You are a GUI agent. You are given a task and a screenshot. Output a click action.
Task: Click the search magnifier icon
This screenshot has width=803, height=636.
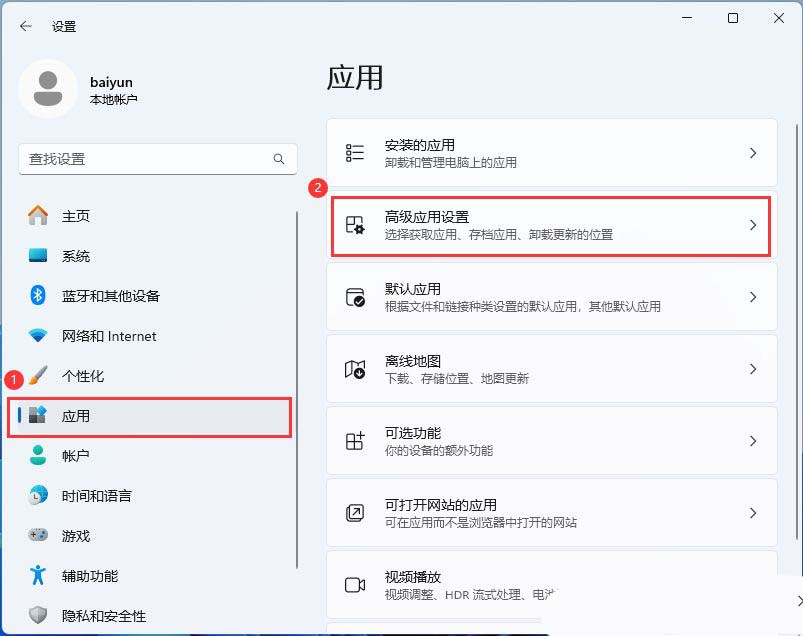click(279, 159)
